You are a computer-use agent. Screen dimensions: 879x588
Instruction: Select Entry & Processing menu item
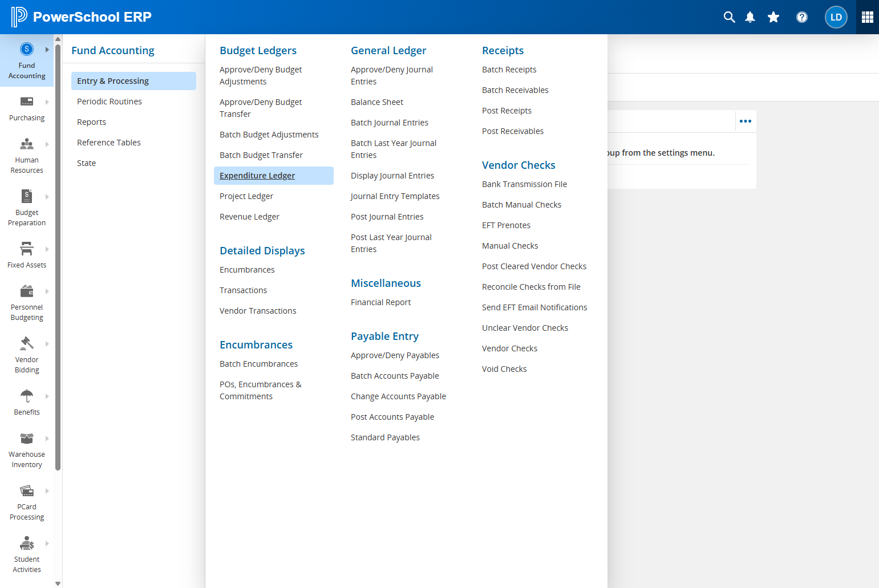133,81
